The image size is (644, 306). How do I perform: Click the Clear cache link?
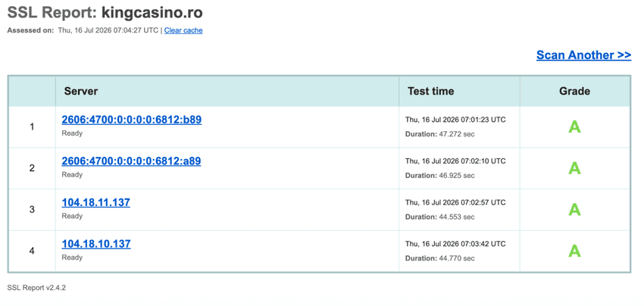tap(183, 30)
